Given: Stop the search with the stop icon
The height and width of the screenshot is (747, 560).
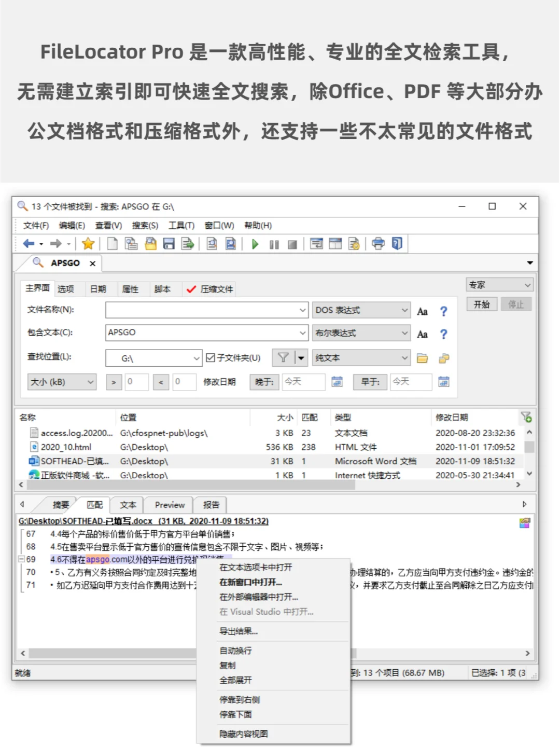Looking at the screenshot, I should 292,244.
